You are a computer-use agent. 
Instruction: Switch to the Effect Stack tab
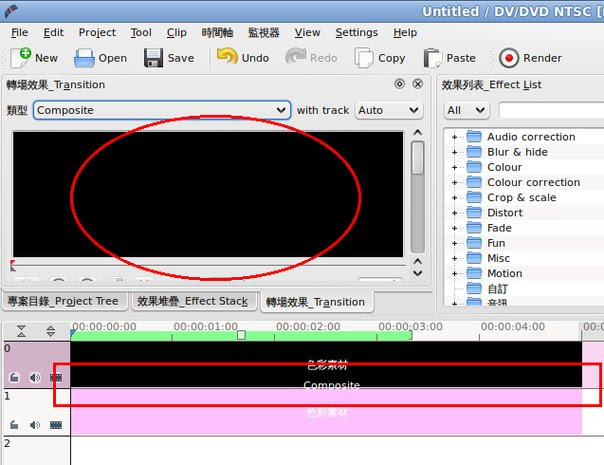[193, 301]
